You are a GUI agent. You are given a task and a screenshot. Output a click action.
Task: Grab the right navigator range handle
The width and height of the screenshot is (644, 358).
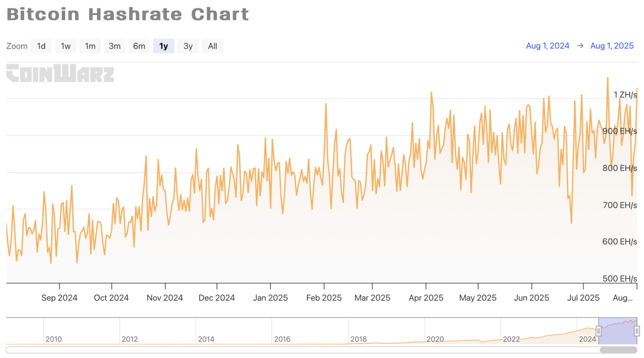pos(637,331)
